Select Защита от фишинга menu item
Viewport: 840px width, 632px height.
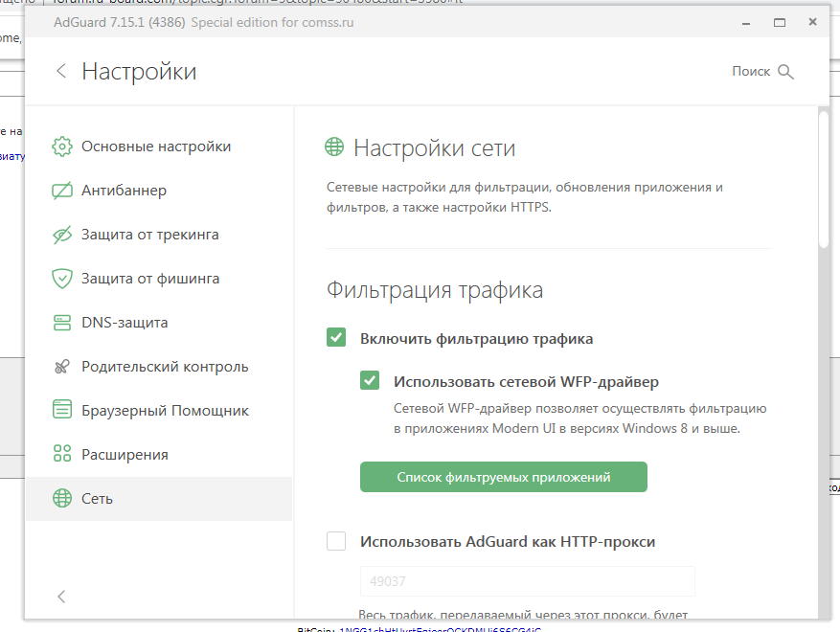pos(159,279)
